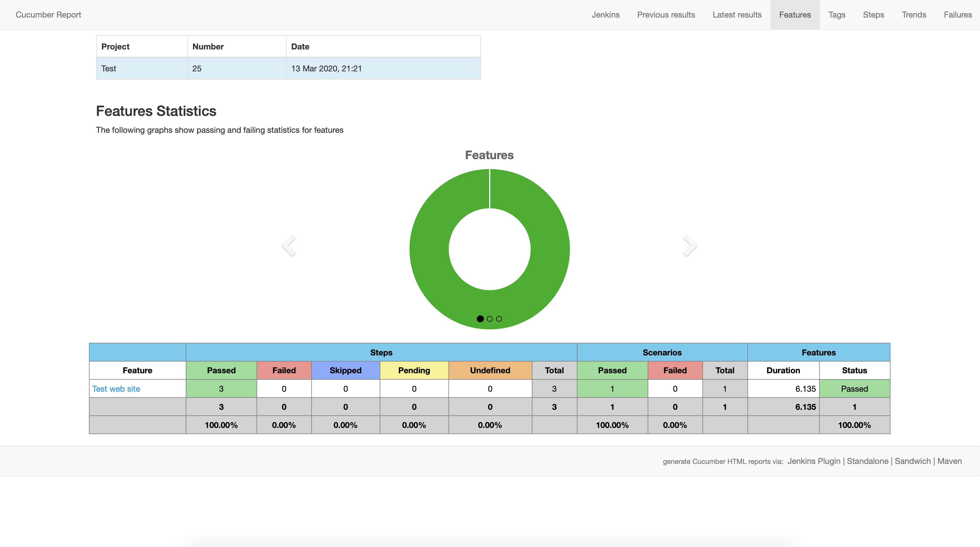The width and height of the screenshot is (980, 547).
Task: Click 100.00% under Steps Passed
Action: 221,425
